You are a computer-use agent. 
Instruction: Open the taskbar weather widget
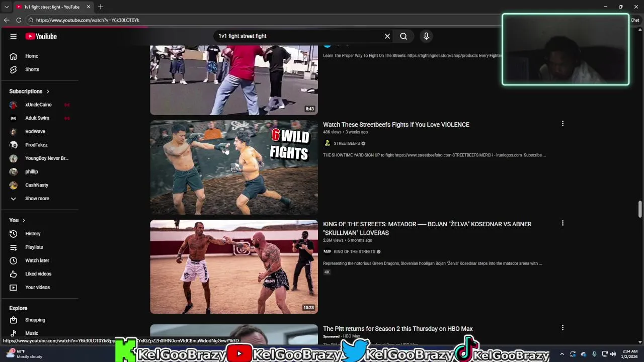click(24, 354)
